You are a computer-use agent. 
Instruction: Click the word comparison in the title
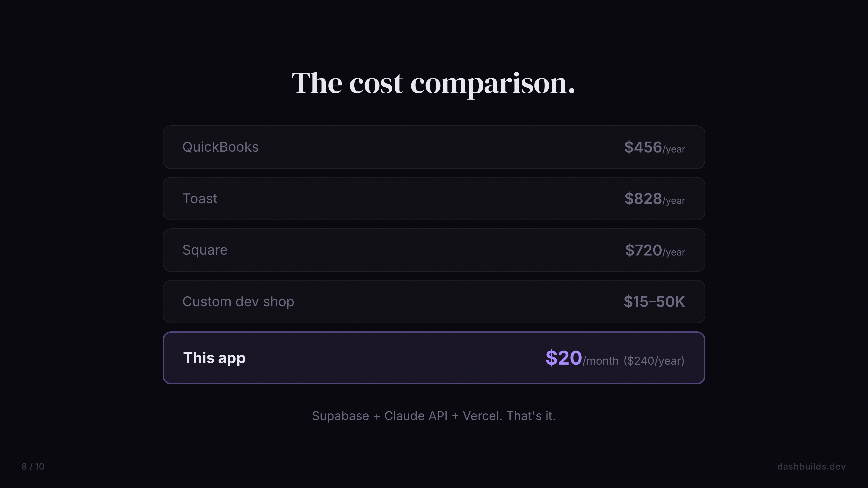492,84
